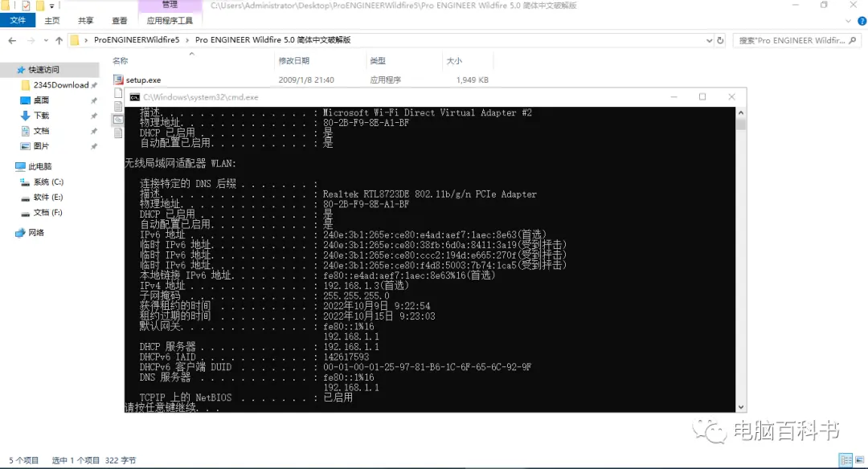
Task: Click the setup.exe file icon
Action: click(x=118, y=80)
